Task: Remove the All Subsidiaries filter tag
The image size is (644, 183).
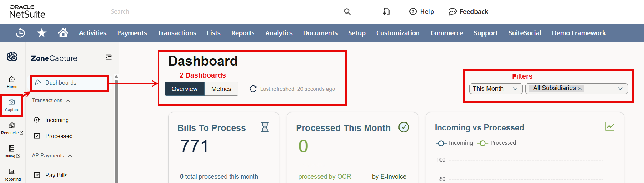Action: pyautogui.click(x=580, y=88)
